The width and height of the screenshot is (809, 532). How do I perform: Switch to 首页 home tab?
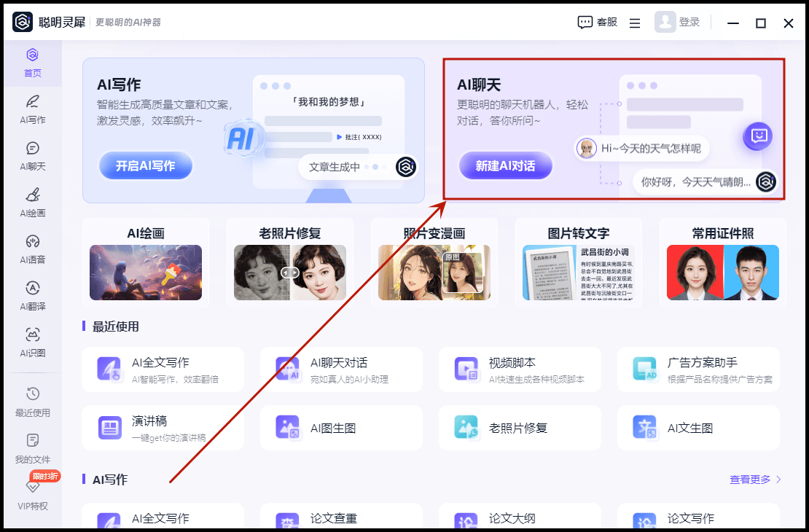(x=32, y=62)
